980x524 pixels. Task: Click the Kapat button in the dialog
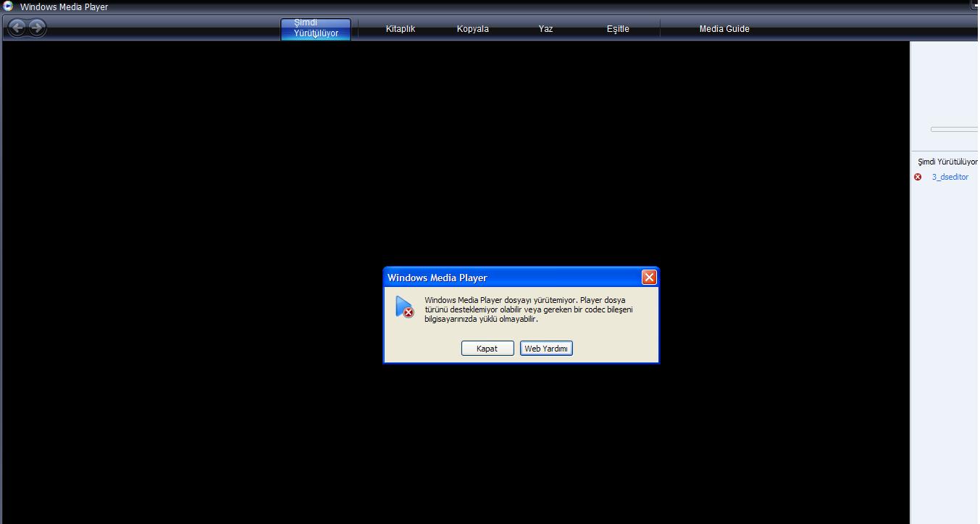(x=487, y=349)
